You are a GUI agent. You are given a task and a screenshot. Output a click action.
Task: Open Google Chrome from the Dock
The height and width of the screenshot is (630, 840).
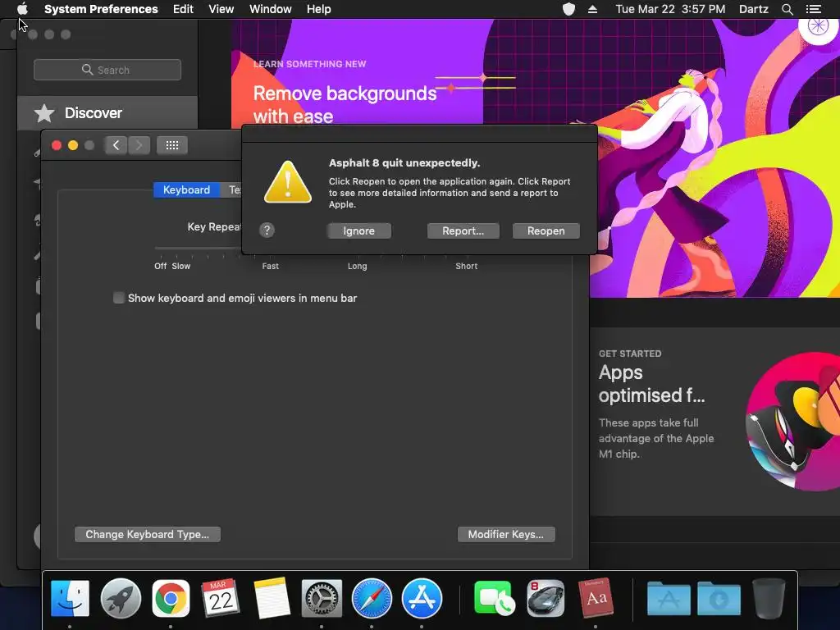pyautogui.click(x=171, y=598)
